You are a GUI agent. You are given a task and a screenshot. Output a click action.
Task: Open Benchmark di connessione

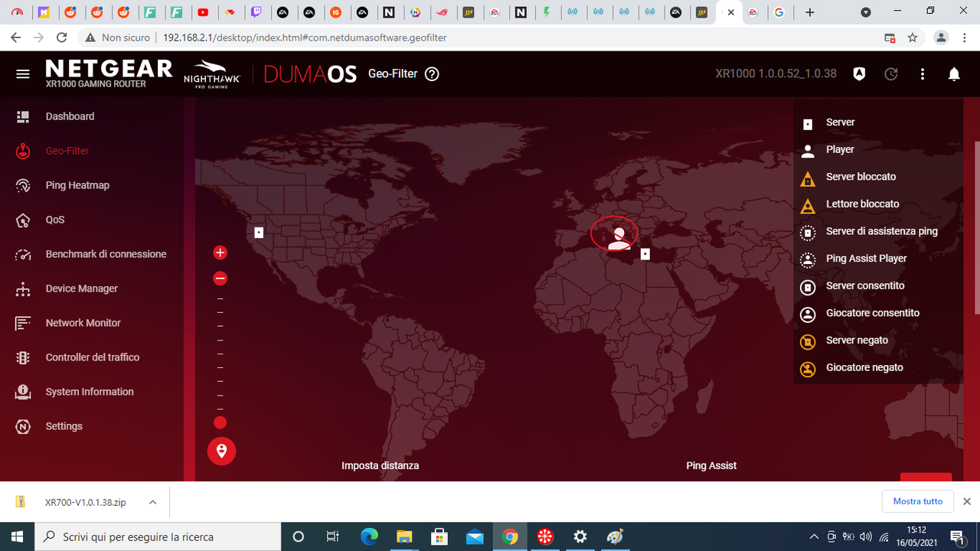[x=106, y=254]
